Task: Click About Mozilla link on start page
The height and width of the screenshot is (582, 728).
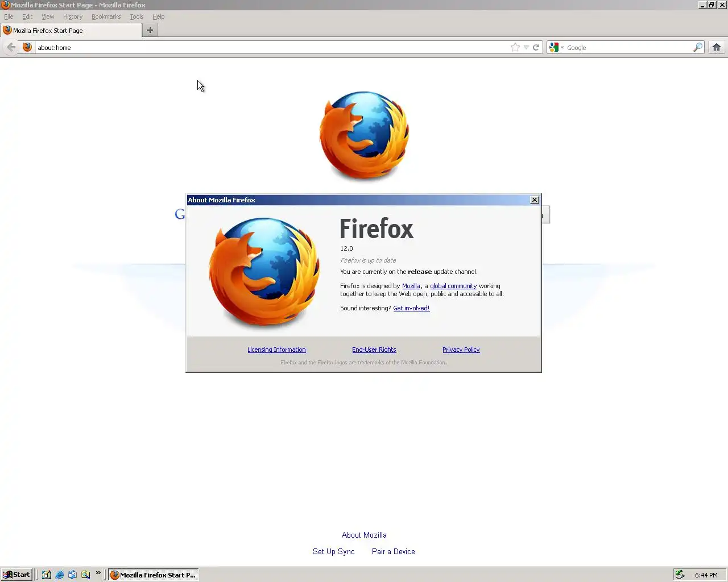Action: 364,535
